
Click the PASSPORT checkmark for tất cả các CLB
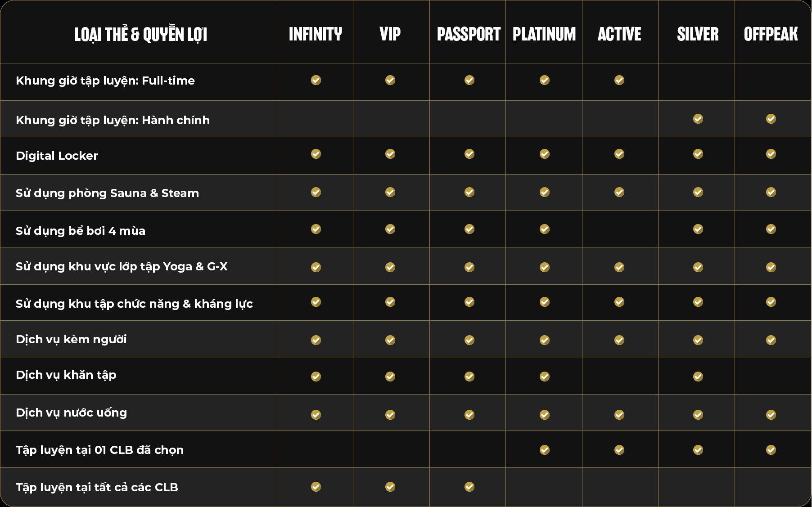point(469,487)
